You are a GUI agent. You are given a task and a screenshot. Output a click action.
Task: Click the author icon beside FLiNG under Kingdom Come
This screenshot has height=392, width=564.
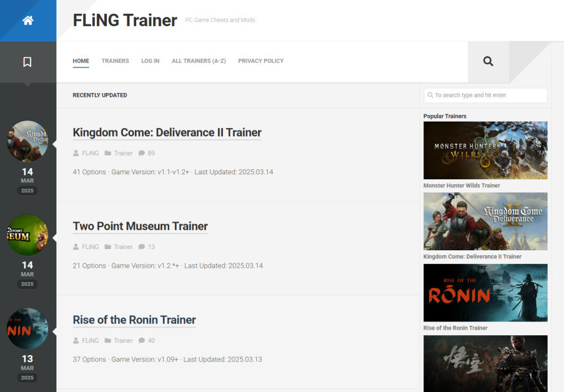[x=76, y=153]
